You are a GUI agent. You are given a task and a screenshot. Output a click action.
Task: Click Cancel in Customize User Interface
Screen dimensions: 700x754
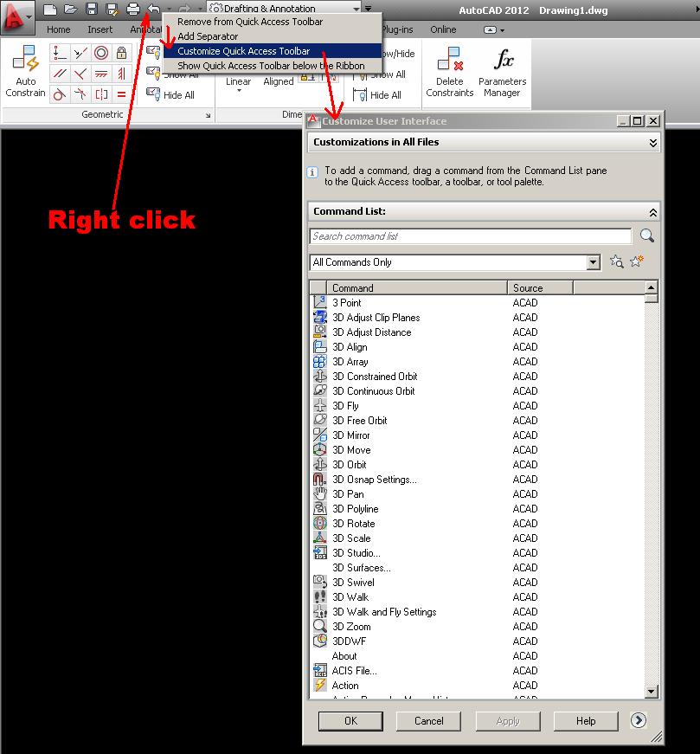(x=428, y=721)
